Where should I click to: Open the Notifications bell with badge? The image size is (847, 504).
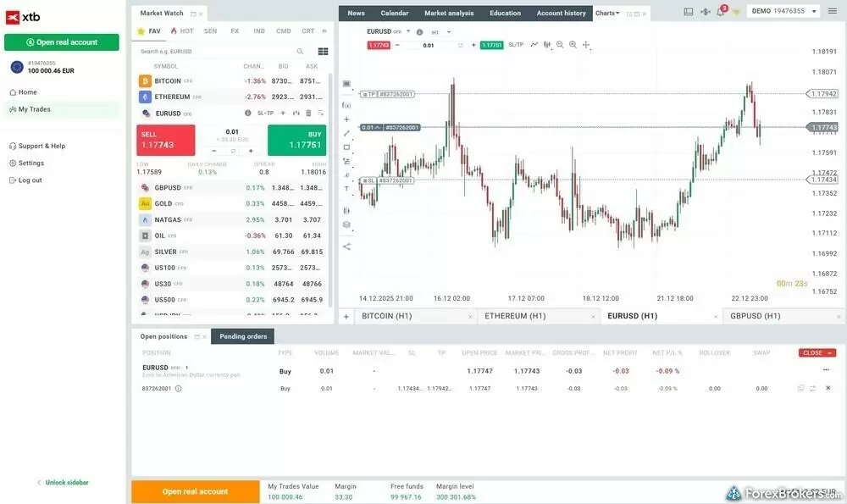(x=720, y=10)
